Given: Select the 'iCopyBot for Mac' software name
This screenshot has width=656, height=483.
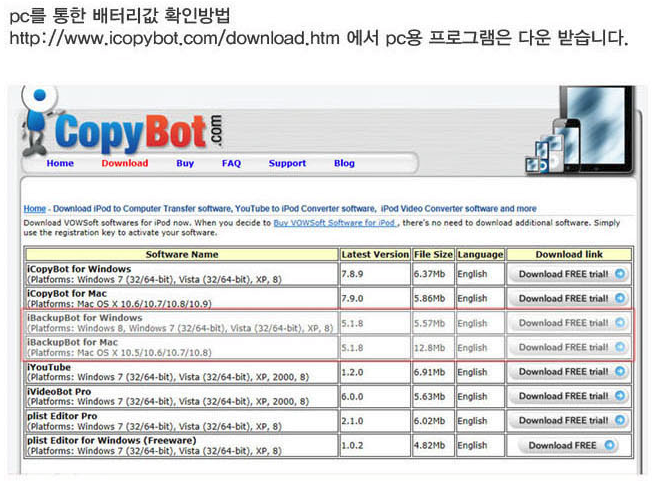Looking at the screenshot, I should pyautogui.click(x=67, y=293).
